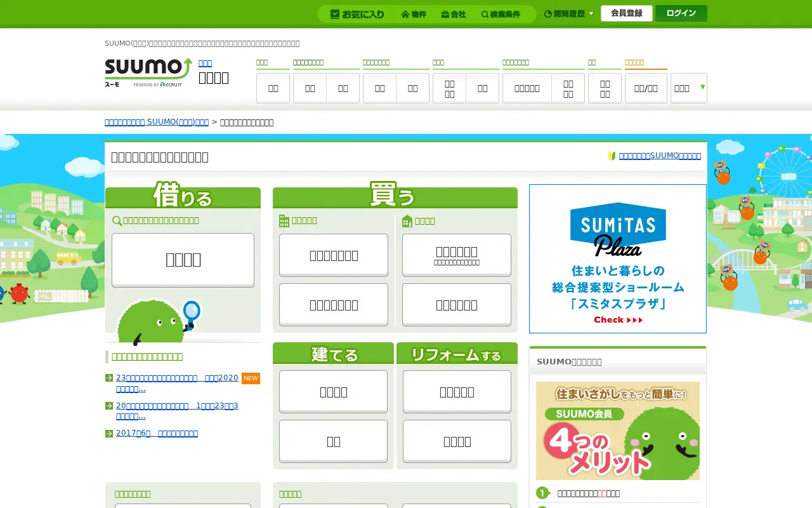The image size is (812, 508).
Task: Expand the 閲覧履歴 history dropdown
Action: (569, 13)
